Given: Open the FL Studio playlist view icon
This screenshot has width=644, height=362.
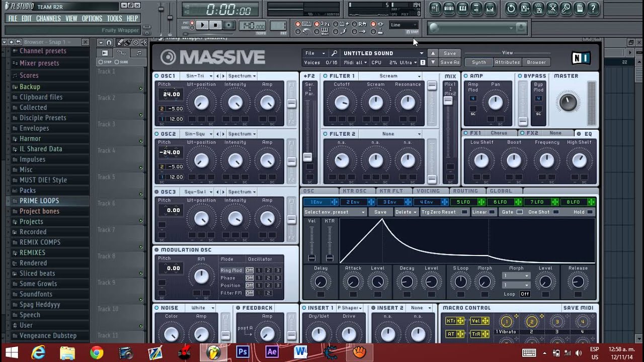Looking at the screenshot, I should [x=435, y=8].
